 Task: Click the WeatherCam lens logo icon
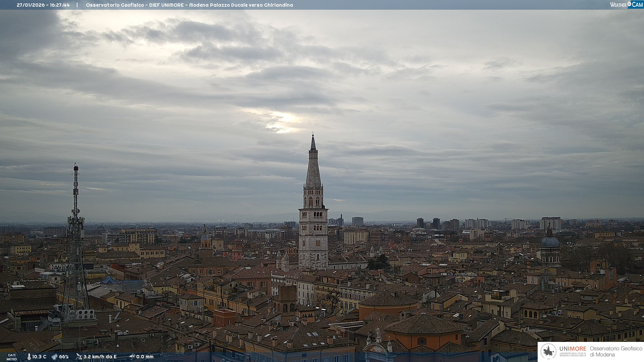click(629, 4)
